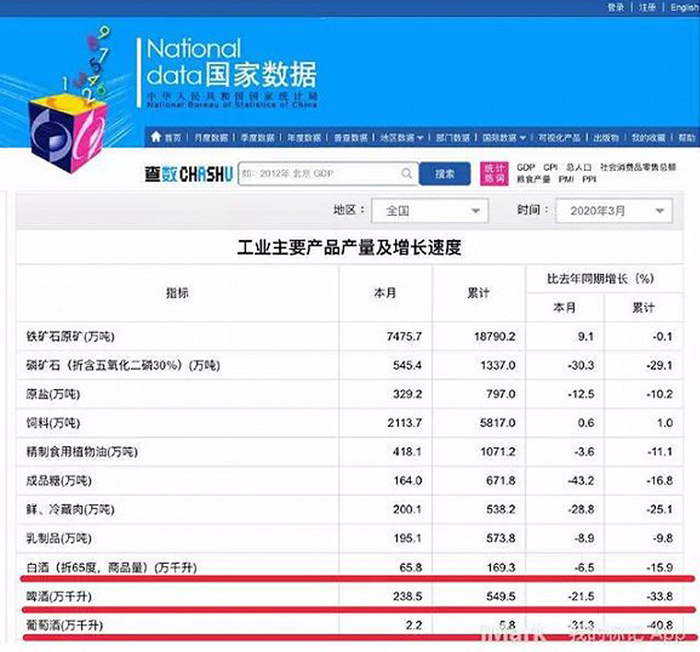
Task: Open the 年度数据 menu item
Action: (x=304, y=138)
